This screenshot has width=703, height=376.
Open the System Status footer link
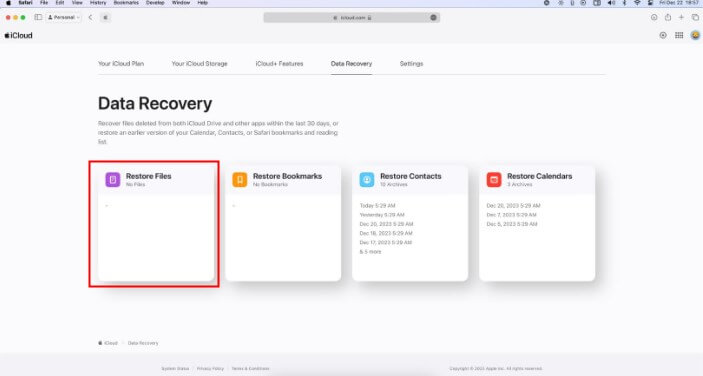(175, 368)
